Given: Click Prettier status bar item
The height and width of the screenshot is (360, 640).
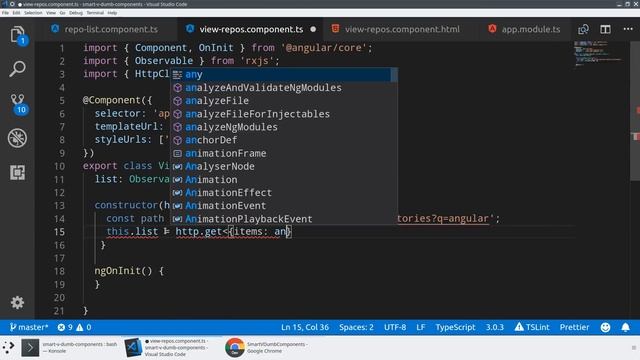Looking at the screenshot, I should [x=574, y=327].
